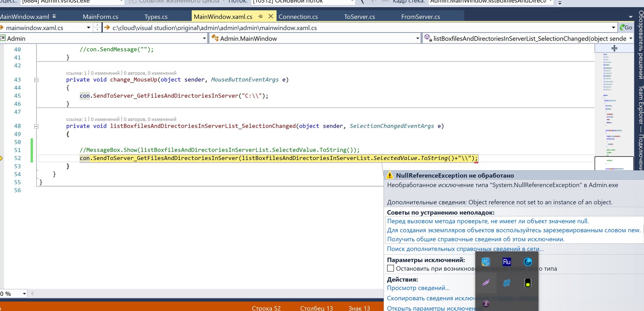644x311 pixels.
Task: Pin the MainWindow.xaml.cs tab
Action: click(260, 16)
